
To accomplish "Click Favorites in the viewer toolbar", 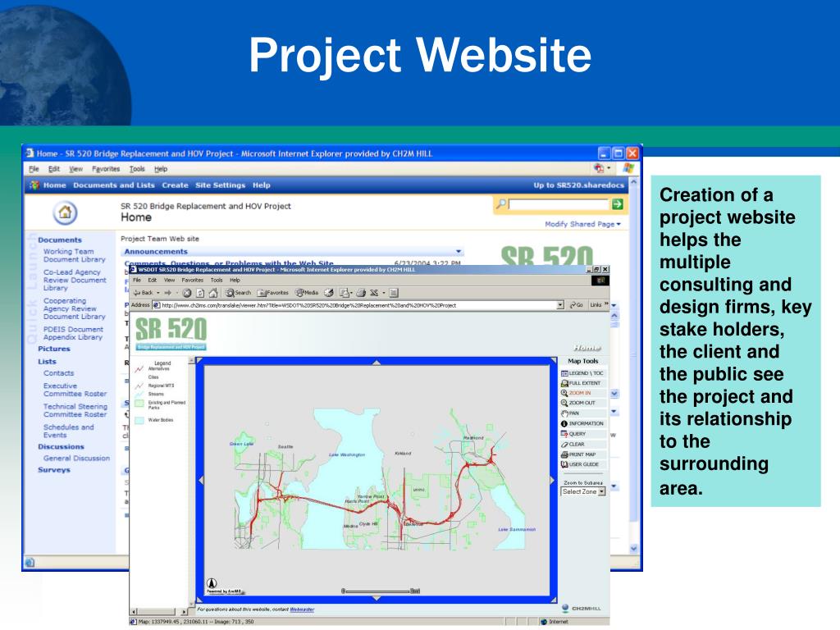I will pyautogui.click(x=272, y=293).
